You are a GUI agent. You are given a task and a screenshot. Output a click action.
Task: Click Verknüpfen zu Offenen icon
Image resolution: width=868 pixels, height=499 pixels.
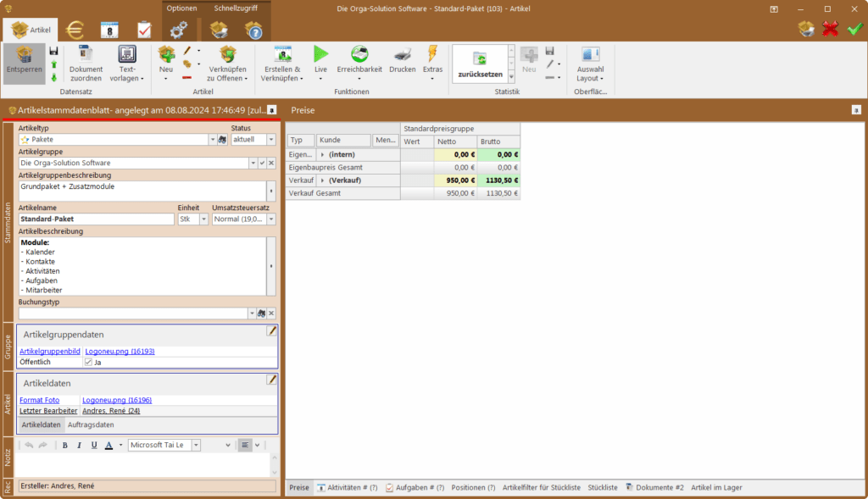[x=227, y=63]
